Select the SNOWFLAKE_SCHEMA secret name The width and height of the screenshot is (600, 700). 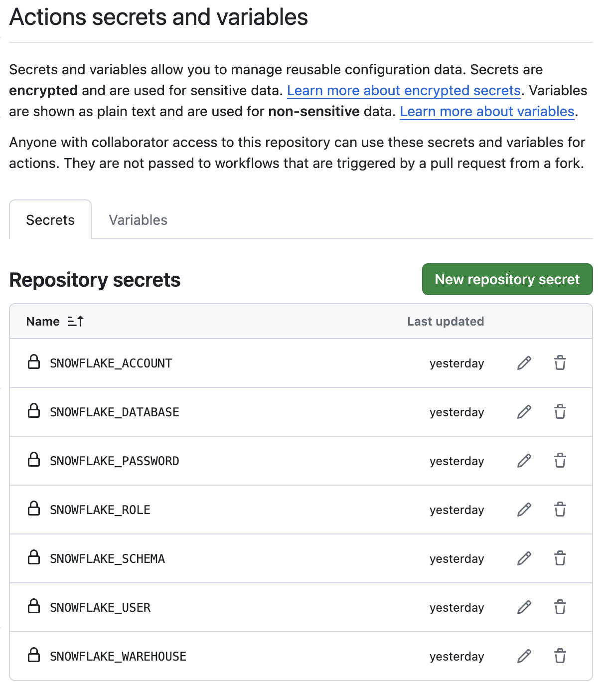[107, 559]
